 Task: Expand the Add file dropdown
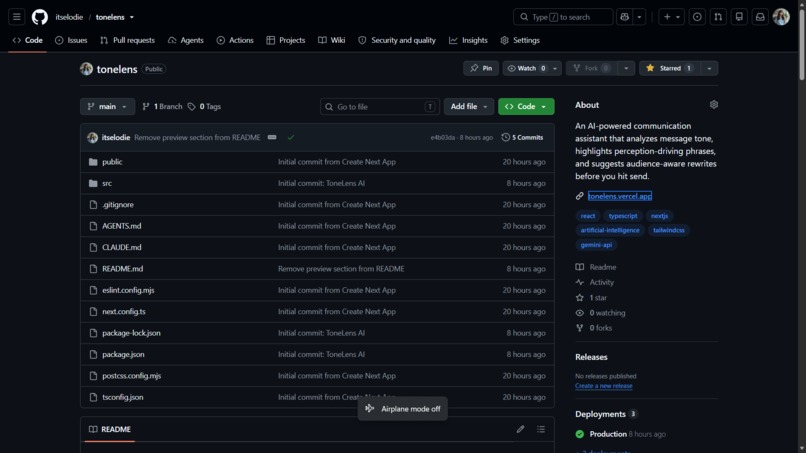tap(468, 106)
